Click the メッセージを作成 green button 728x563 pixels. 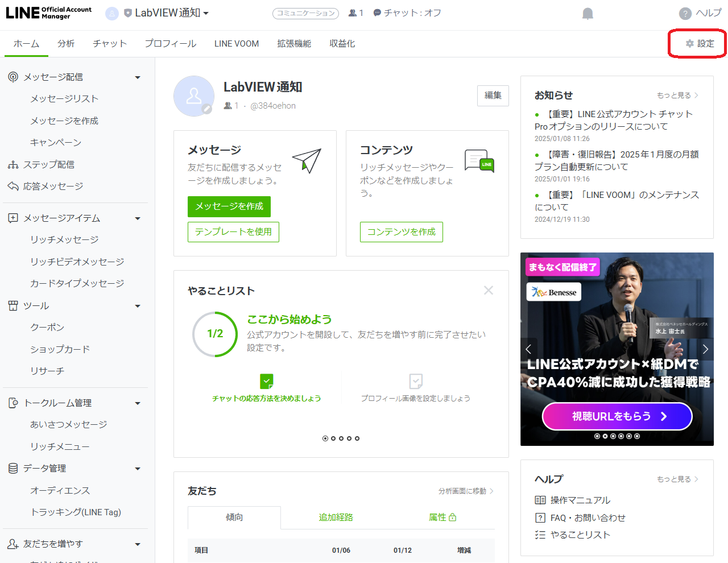click(x=229, y=206)
